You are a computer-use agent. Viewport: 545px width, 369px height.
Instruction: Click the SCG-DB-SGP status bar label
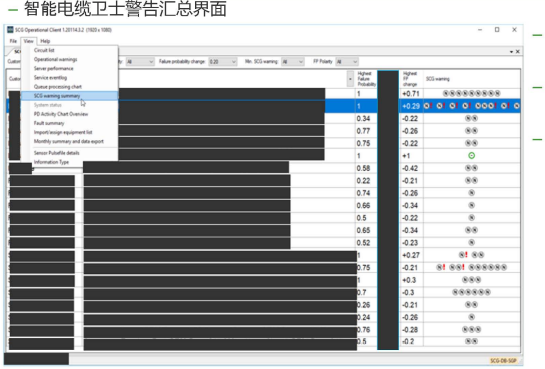click(x=503, y=361)
